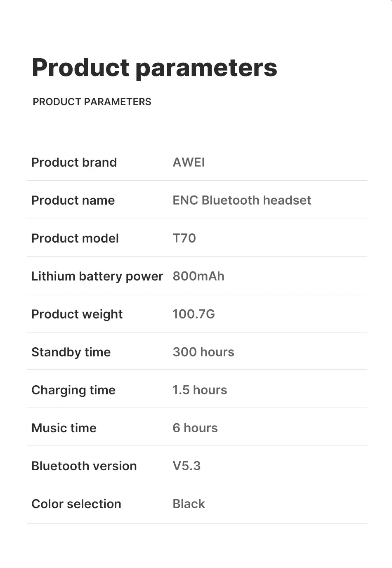Image resolution: width=392 pixels, height=568 pixels.
Task: Click the "6 hours" music value
Action: 195,428
